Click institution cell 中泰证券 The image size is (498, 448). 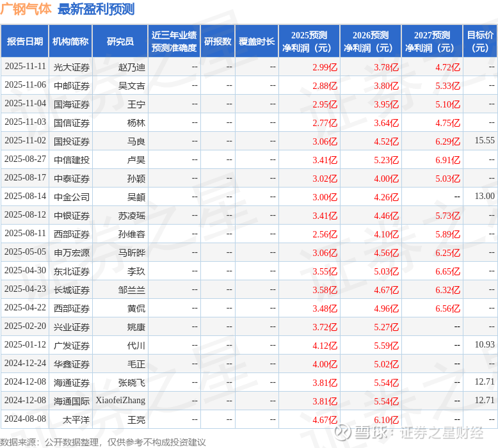point(72,179)
